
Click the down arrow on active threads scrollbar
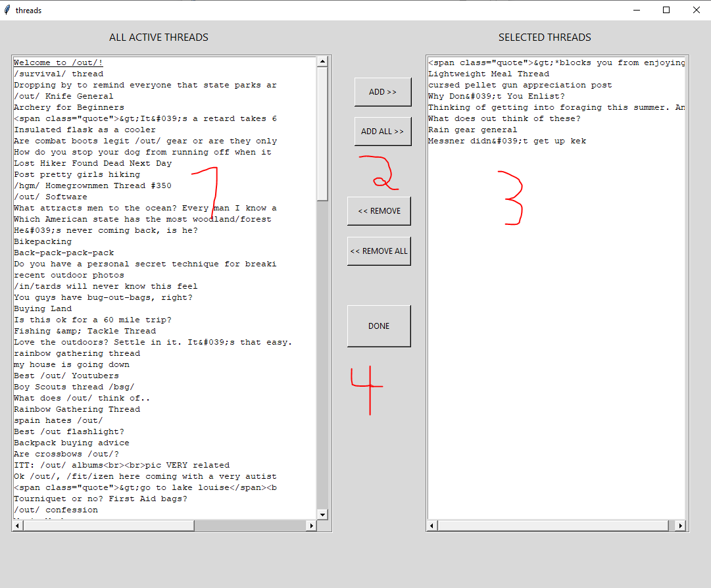(x=322, y=514)
